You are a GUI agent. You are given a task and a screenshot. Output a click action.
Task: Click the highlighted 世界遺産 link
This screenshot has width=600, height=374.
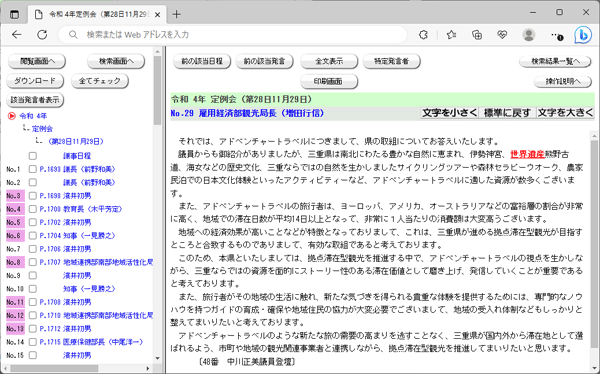pyautogui.click(x=527, y=154)
